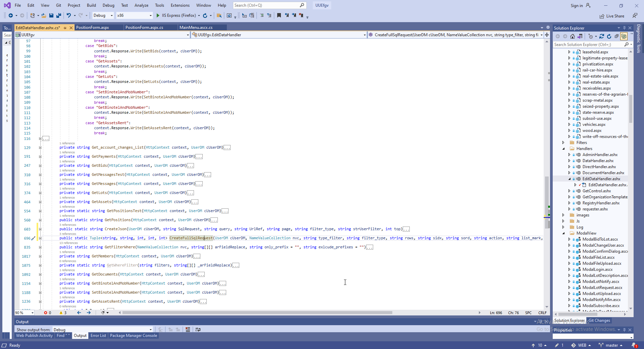This screenshot has height=349, width=644.
Task: Collapse the EditDataHandler.ashx node
Action: click(x=569, y=179)
